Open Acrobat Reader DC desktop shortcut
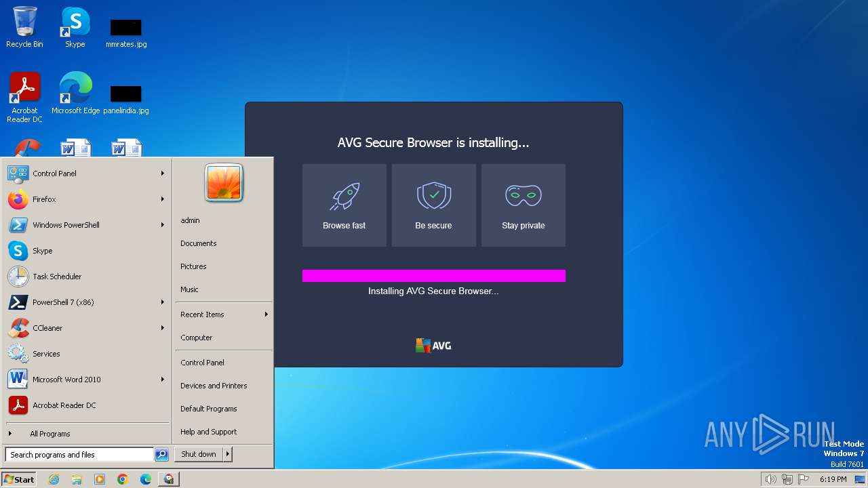 [x=24, y=97]
